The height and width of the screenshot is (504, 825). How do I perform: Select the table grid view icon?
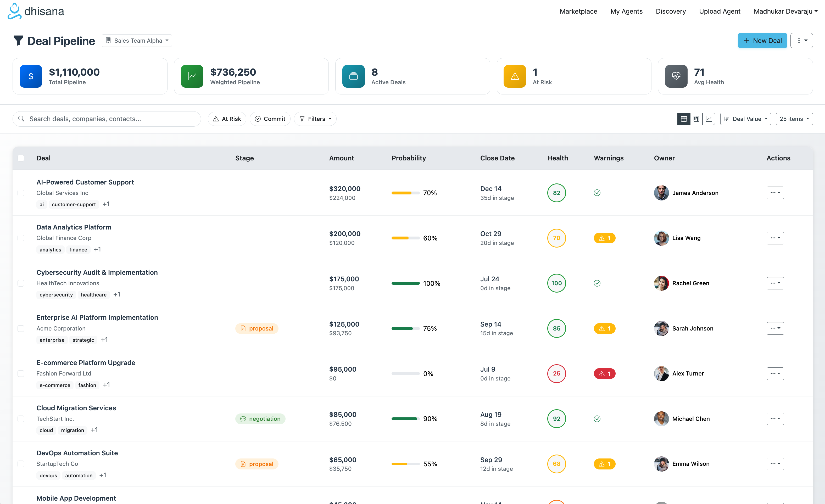pyautogui.click(x=684, y=119)
